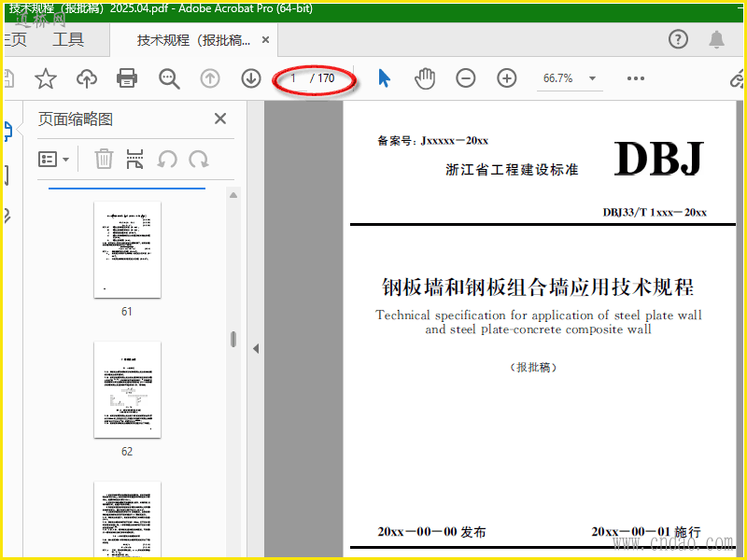The image size is (747, 560).
Task: Open the thumbnails options dropdown menu
Action: pyautogui.click(x=53, y=159)
